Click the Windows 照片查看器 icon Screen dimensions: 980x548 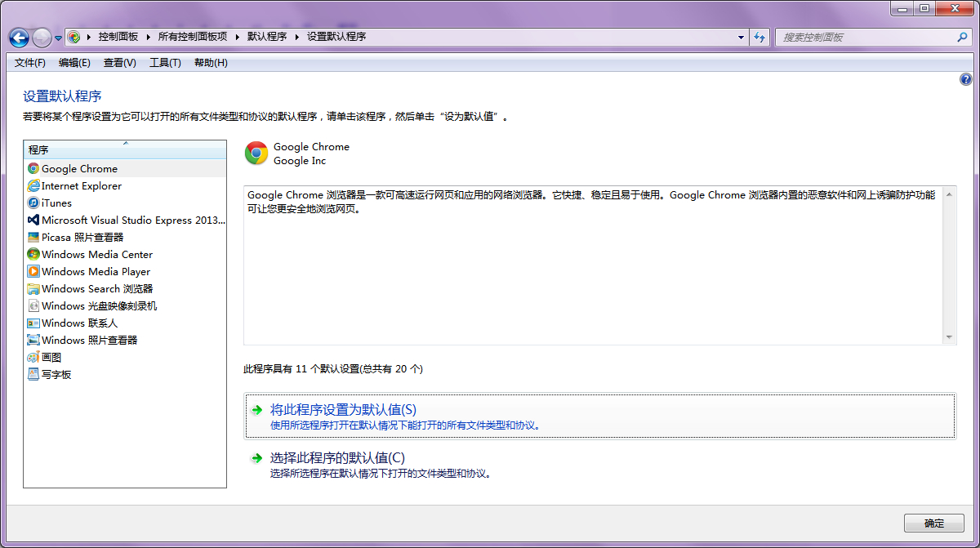click(33, 340)
